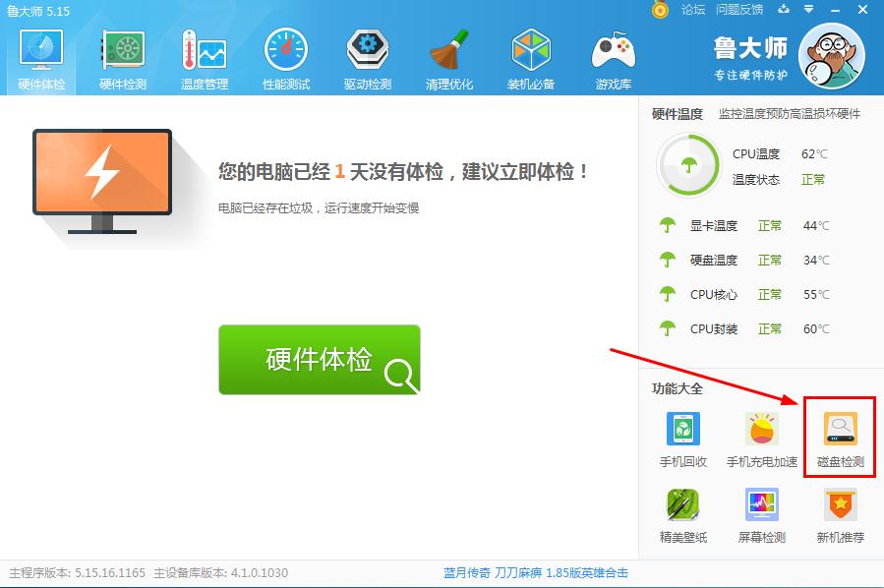Screen dimensions: 884x588
Task: Open the title bar dropdown menu arrow
Action: 808,10
